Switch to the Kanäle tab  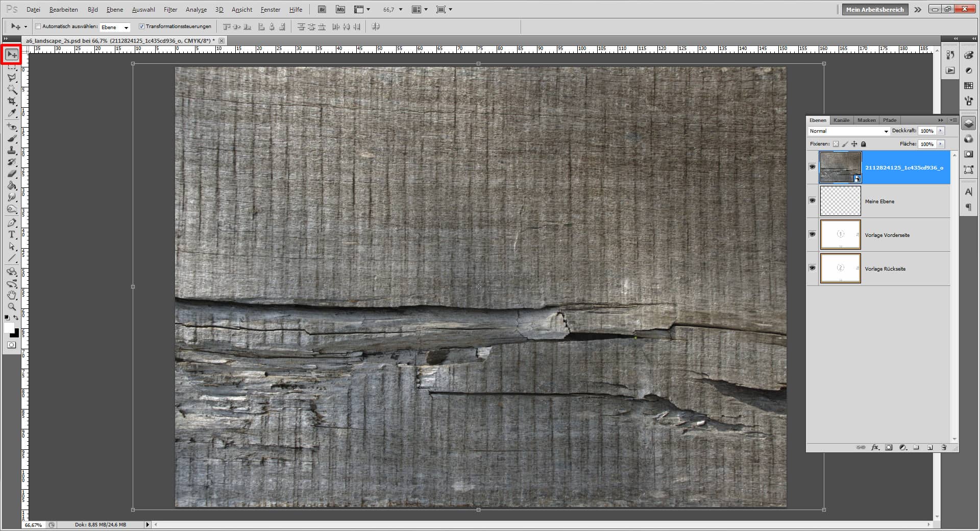point(841,120)
